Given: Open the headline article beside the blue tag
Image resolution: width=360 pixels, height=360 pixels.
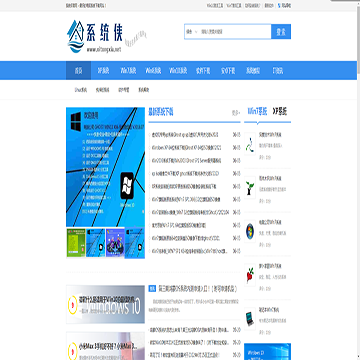Looking at the screenshot, I should (x=197, y=289).
